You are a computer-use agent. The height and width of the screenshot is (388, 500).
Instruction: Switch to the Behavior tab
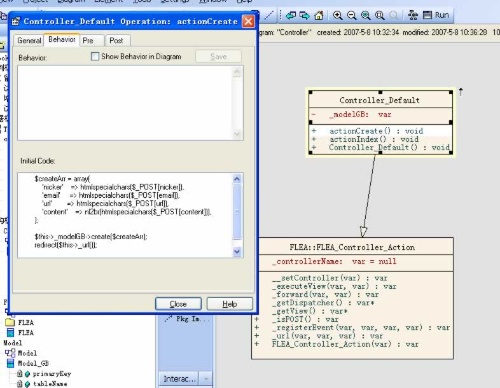[62, 40]
